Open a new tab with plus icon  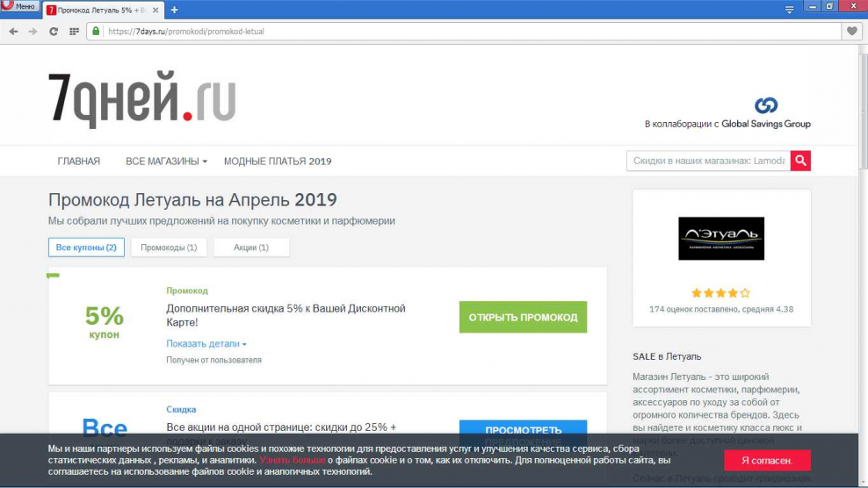tap(174, 10)
